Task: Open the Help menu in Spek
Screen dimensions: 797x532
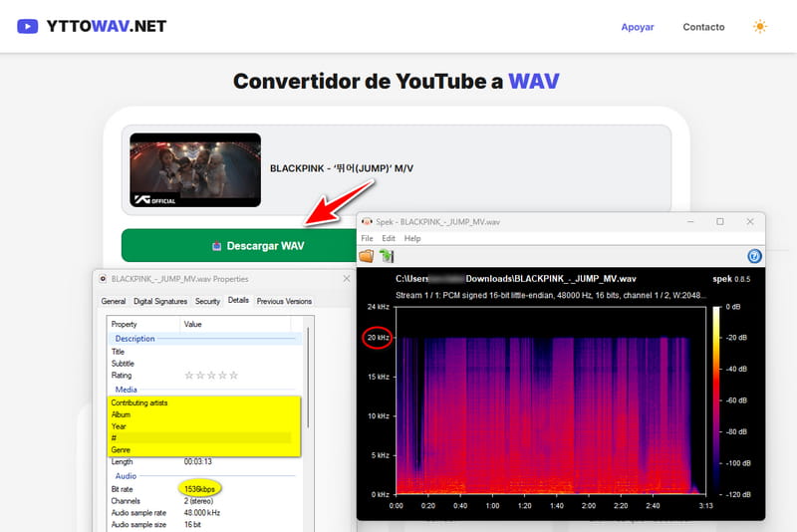Action: 412,238
